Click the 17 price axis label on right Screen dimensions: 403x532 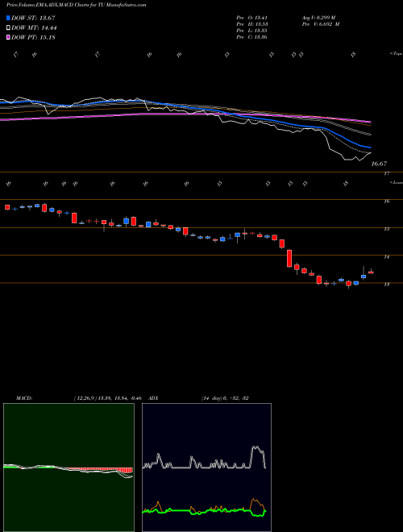pyautogui.click(x=386, y=174)
